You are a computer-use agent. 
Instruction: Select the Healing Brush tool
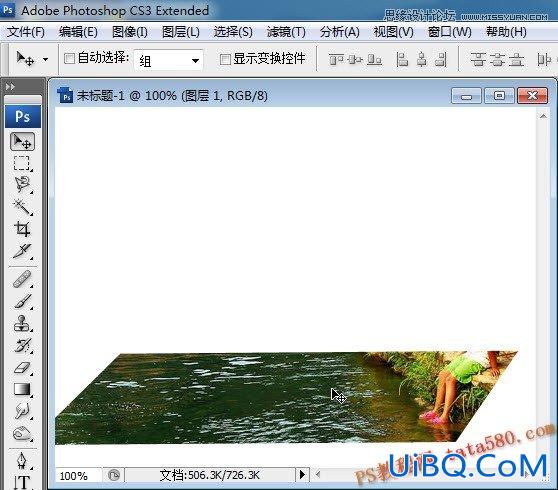[22, 279]
